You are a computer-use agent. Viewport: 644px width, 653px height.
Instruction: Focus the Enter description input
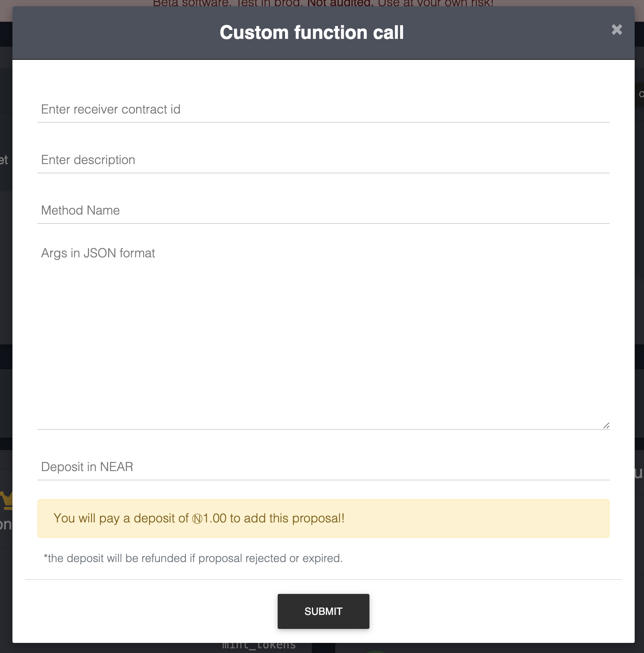323,160
